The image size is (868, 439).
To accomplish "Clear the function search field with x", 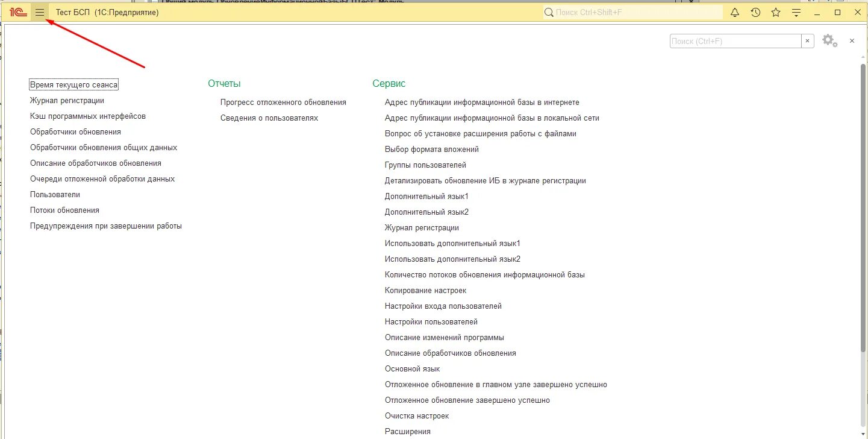I will (807, 41).
